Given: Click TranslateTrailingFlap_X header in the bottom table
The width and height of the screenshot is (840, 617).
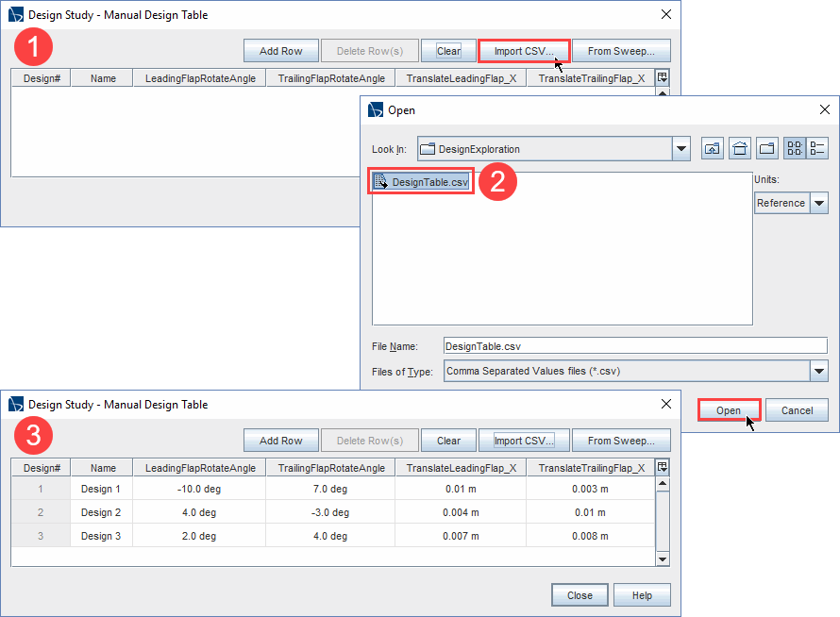Looking at the screenshot, I should (x=591, y=468).
